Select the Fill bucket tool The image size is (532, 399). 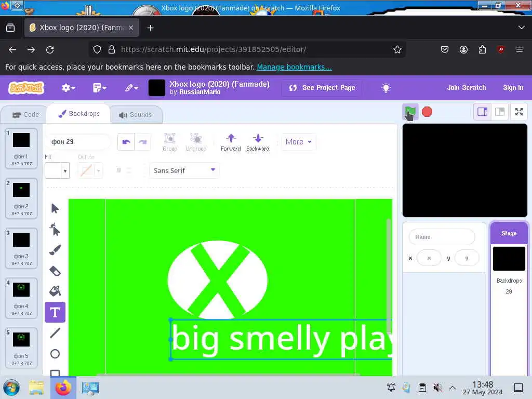pos(55,291)
